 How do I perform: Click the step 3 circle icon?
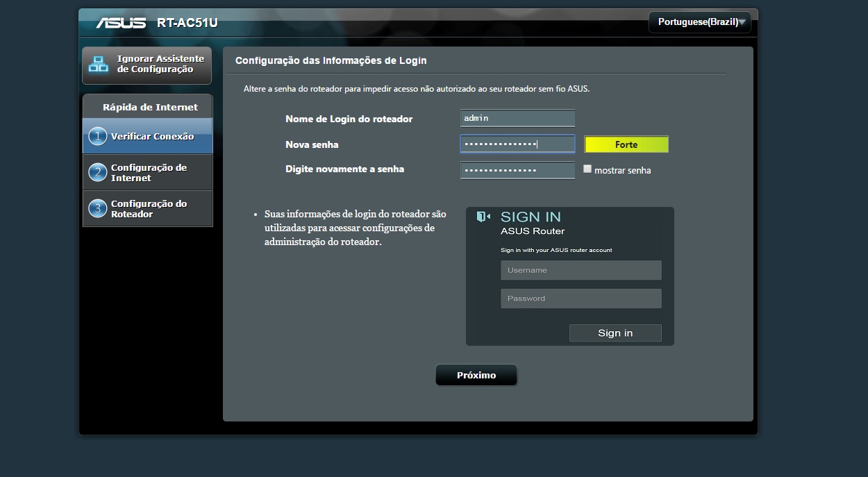[x=97, y=208]
